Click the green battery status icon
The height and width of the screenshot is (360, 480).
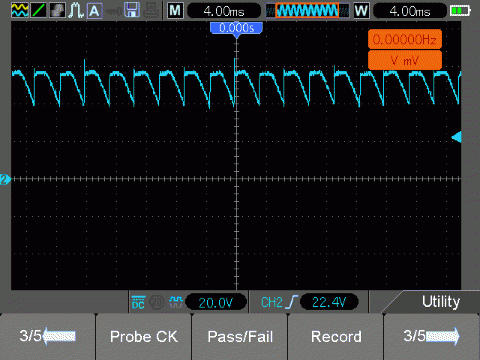pos(460,11)
